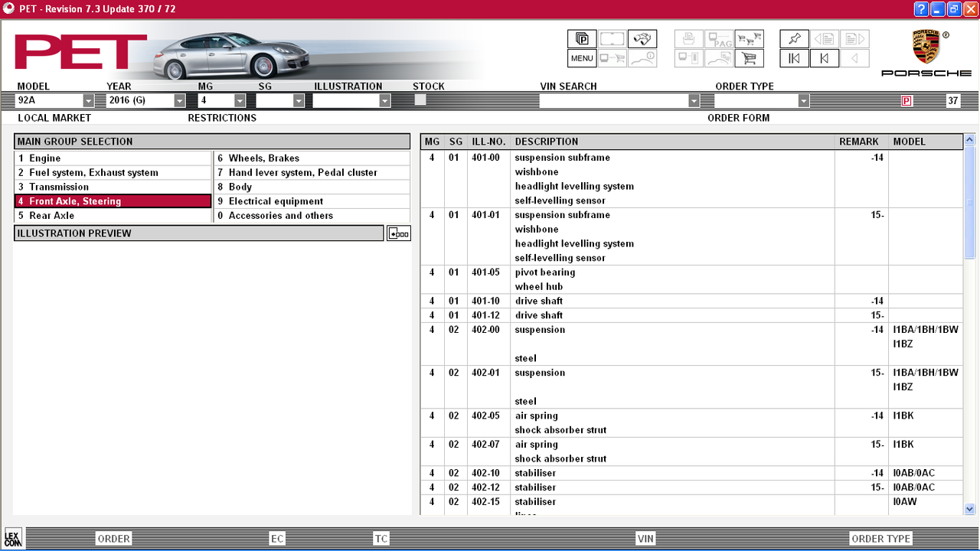Select main group 6 Wheels, Brakes
Image resolution: width=980 pixels, height=551 pixels.
[312, 158]
